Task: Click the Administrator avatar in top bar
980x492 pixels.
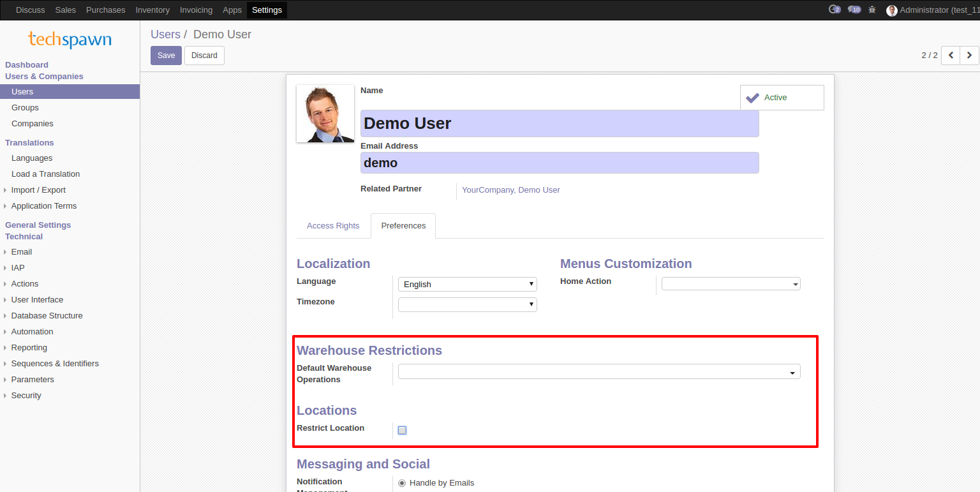Action: 891,10
